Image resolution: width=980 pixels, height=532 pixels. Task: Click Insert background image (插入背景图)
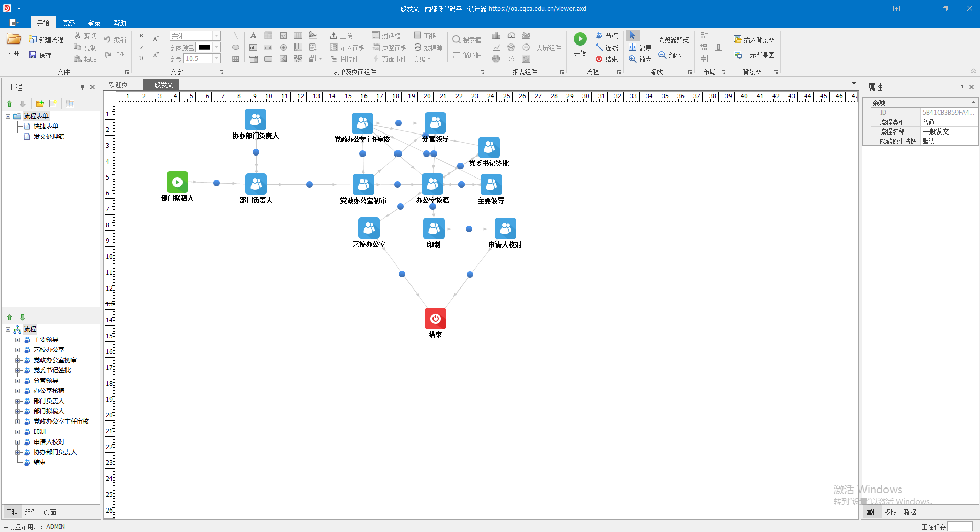point(754,40)
